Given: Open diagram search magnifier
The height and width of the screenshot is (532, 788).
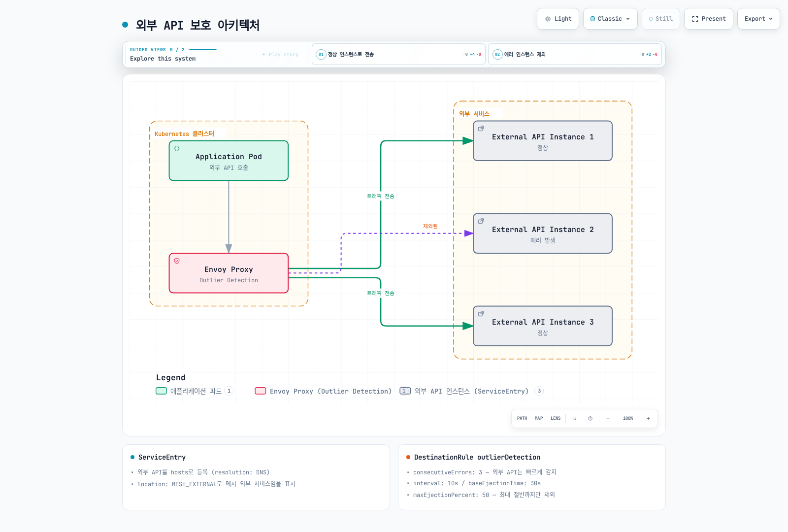Looking at the screenshot, I should (x=574, y=418).
